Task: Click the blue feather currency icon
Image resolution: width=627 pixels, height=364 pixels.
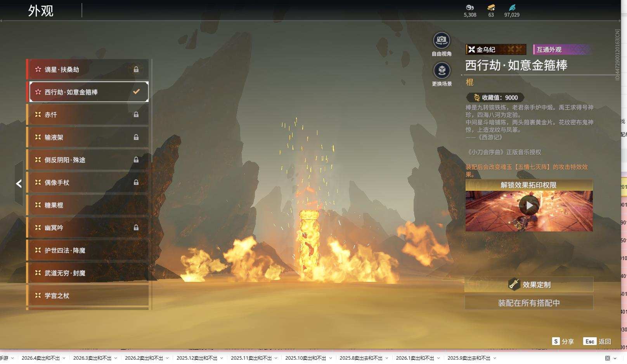Action: coord(512,7)
